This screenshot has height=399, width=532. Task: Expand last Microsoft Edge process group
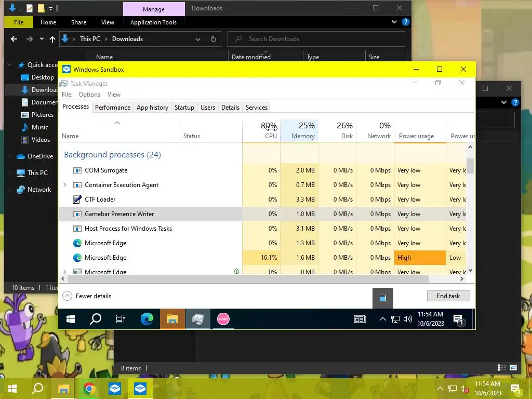coord(65,272)
